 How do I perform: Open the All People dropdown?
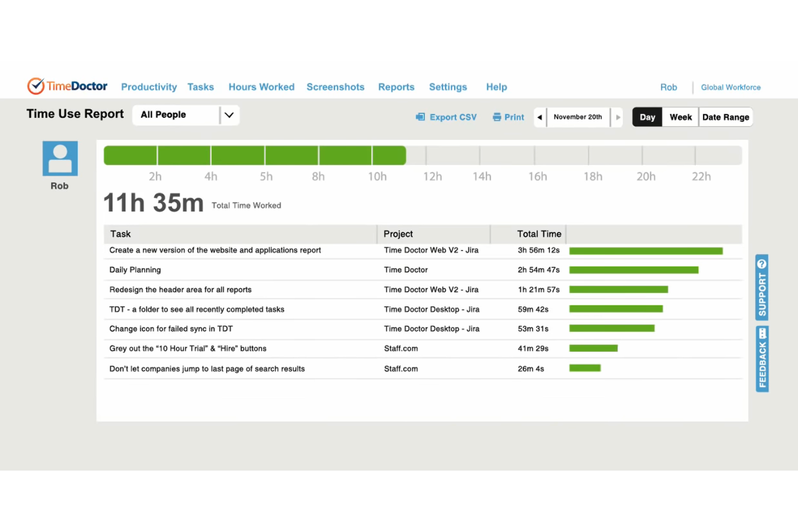coord(186,115)
